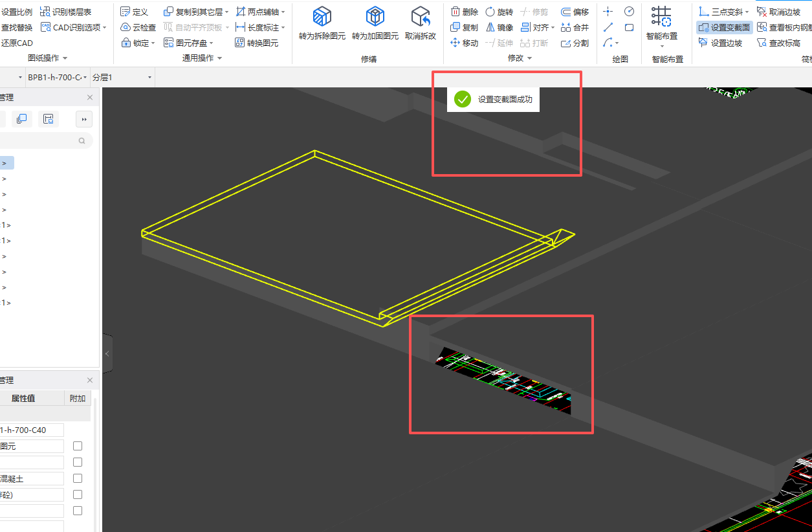Click 智能布置 large icon

[x=661, y=22]
